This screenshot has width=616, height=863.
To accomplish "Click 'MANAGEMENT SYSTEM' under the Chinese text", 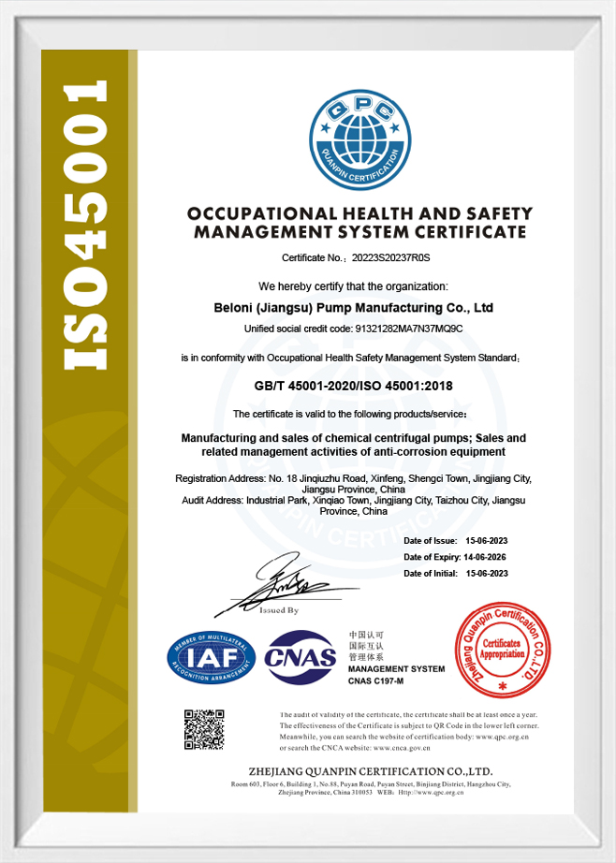I will point(396,668).
